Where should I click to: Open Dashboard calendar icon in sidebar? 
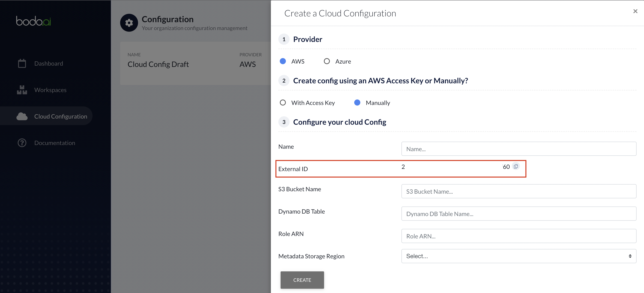coord(22,63)
